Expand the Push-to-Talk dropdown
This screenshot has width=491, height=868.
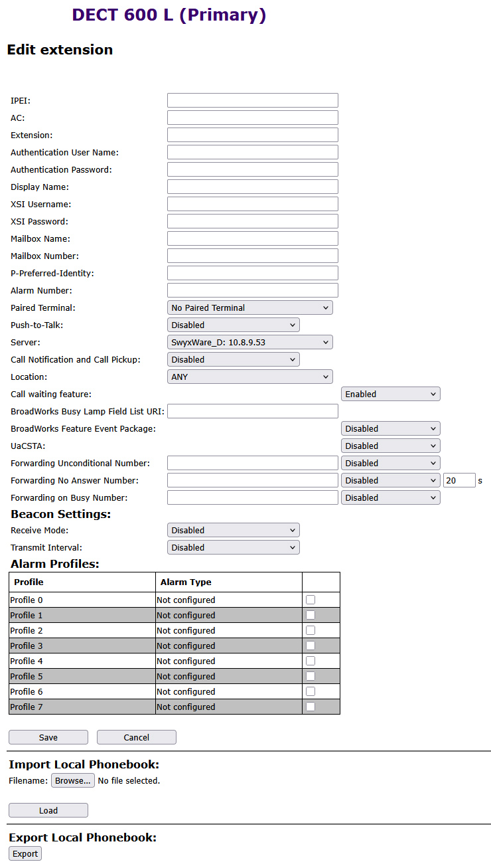pyautogui.click(x=234, y=325)
